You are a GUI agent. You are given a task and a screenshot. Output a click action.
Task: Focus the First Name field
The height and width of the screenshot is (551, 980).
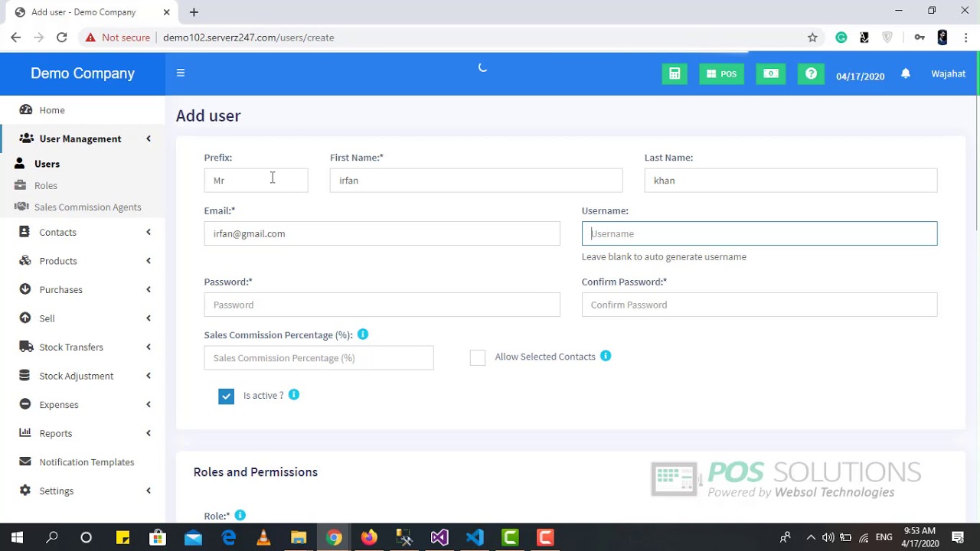[476, 181]
